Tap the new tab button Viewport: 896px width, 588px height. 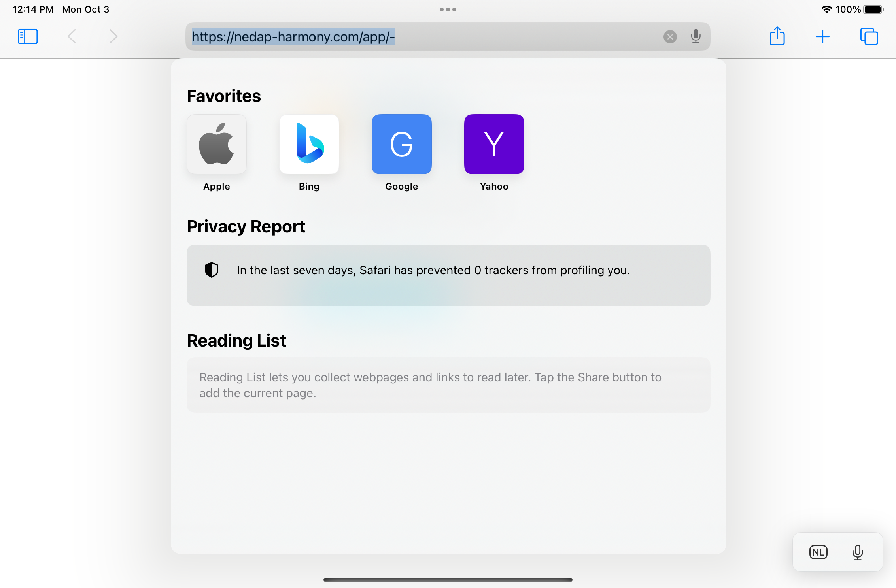click(x=822, y=36)
